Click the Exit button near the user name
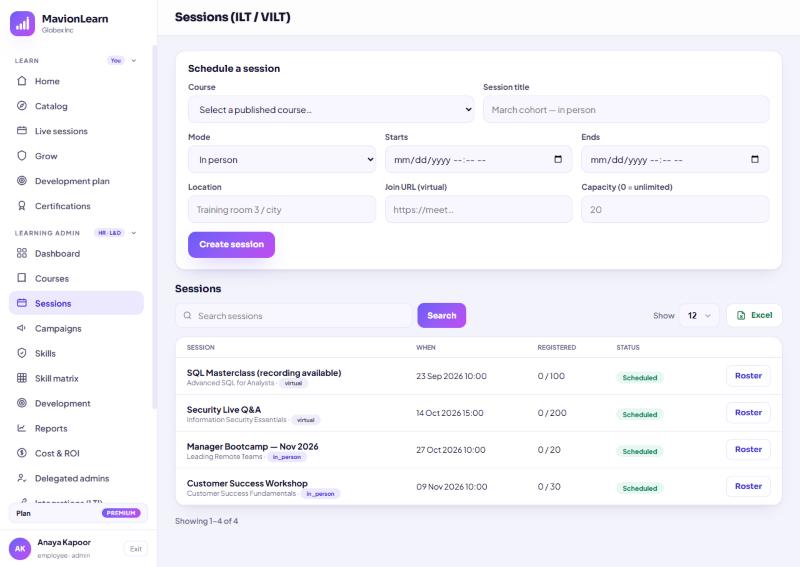This screenshot has width=800, height=567. [136, 549]
